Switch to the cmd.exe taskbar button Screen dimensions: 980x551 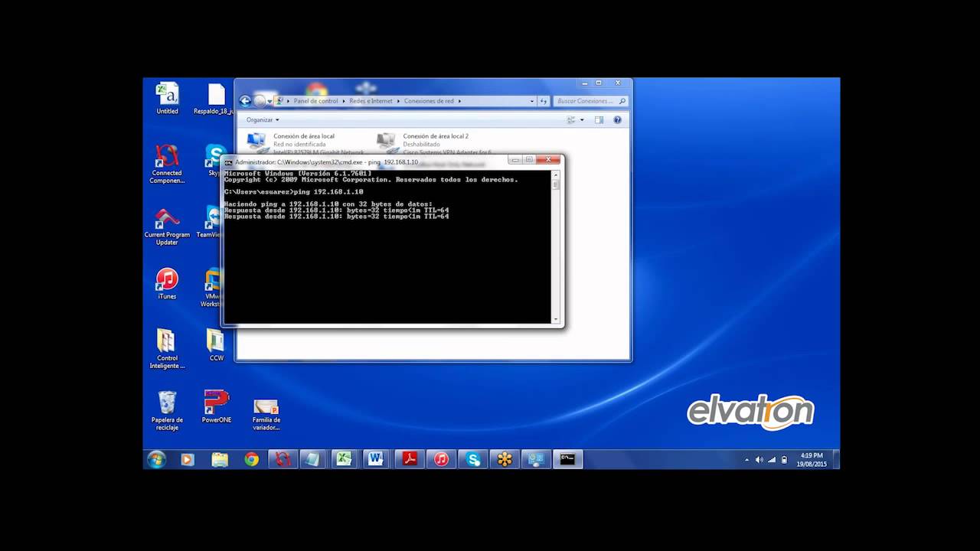(x=567, y=459)
